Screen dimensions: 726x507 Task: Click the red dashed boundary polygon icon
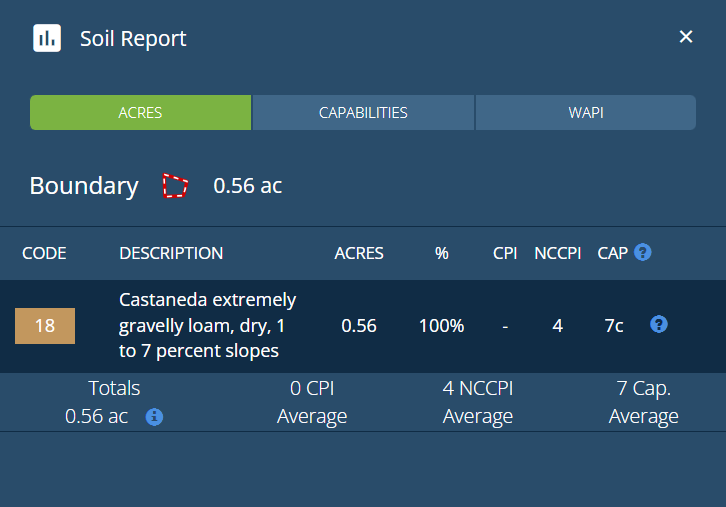point(176,186)
